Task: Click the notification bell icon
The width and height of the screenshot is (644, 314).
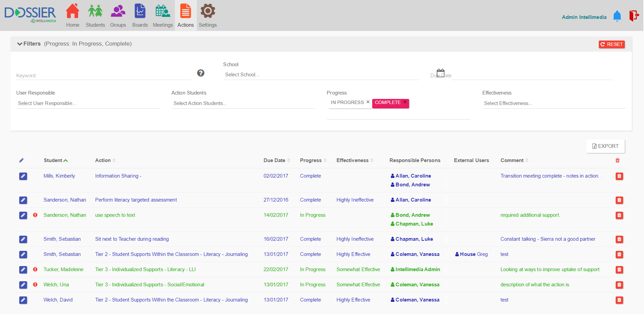Action: 617,16
